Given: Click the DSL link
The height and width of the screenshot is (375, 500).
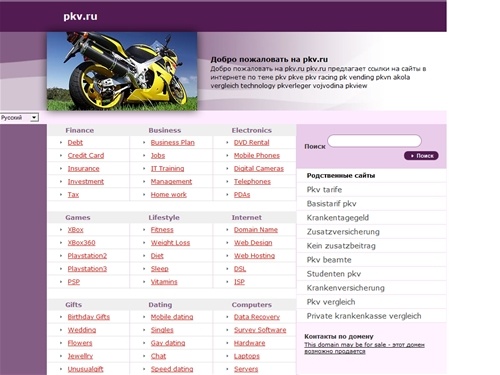Looking at the screenshot, I should coord(240,268).
